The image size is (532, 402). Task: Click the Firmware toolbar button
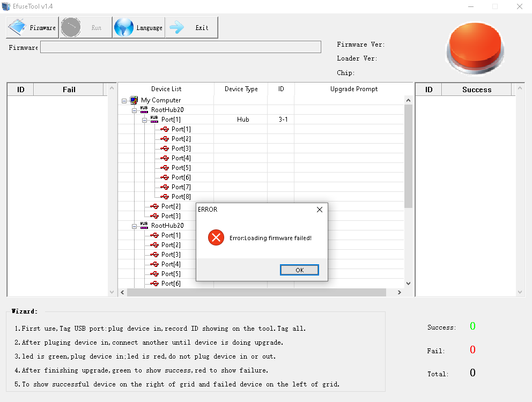(x=32, y=28)
